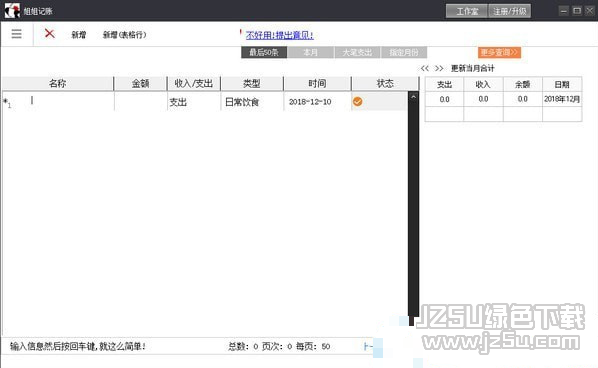Screen dimensions: 598x368
Task: Click the 0.0 value under 余额 summary
Action: tap(522, 99)
